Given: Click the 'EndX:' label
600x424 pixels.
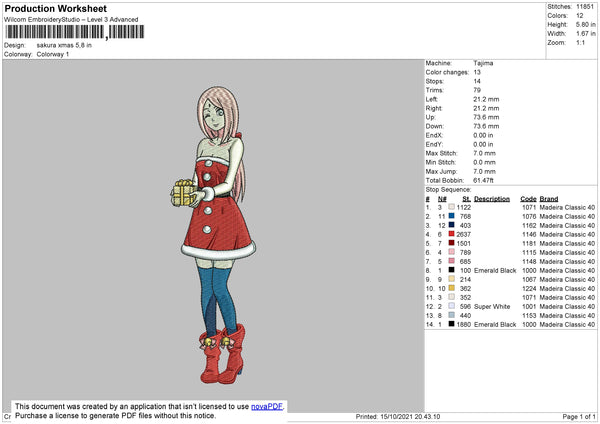Looking at the screenshot, I should pyautogui.click(x=434, y=135).
